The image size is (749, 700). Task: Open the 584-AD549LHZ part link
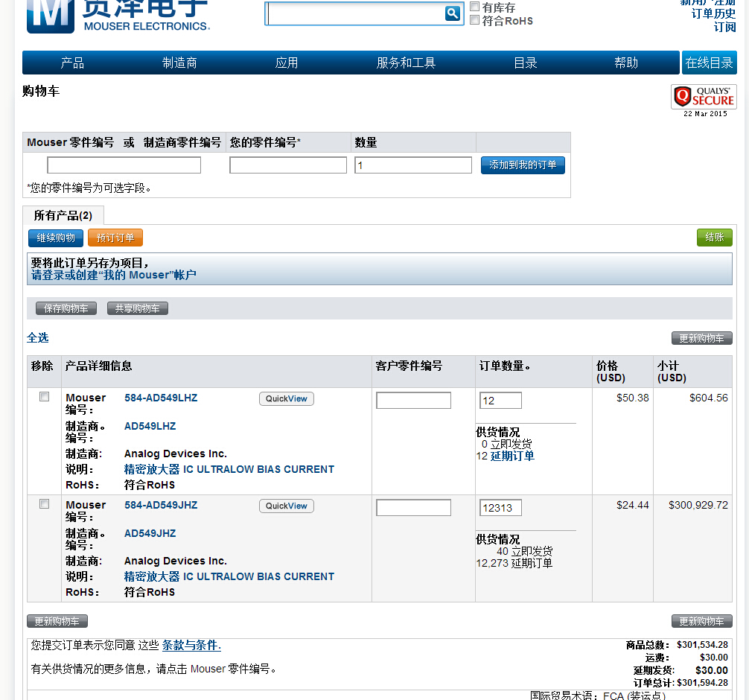tap(161, 398)
